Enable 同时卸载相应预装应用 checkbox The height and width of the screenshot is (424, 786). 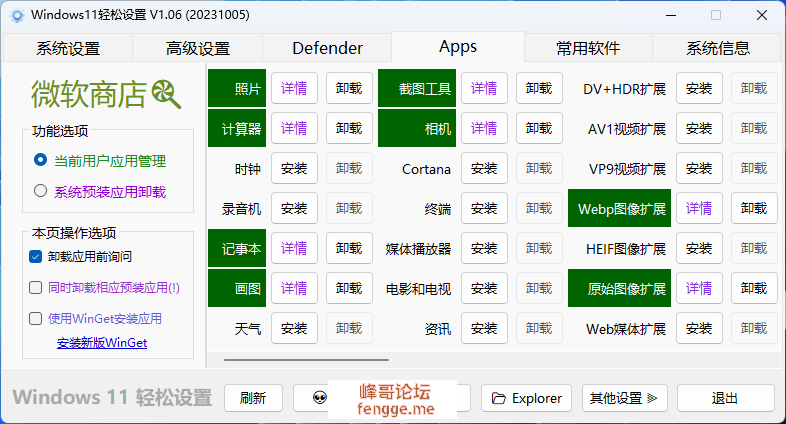pyautogui.click(x=35, y=288)
